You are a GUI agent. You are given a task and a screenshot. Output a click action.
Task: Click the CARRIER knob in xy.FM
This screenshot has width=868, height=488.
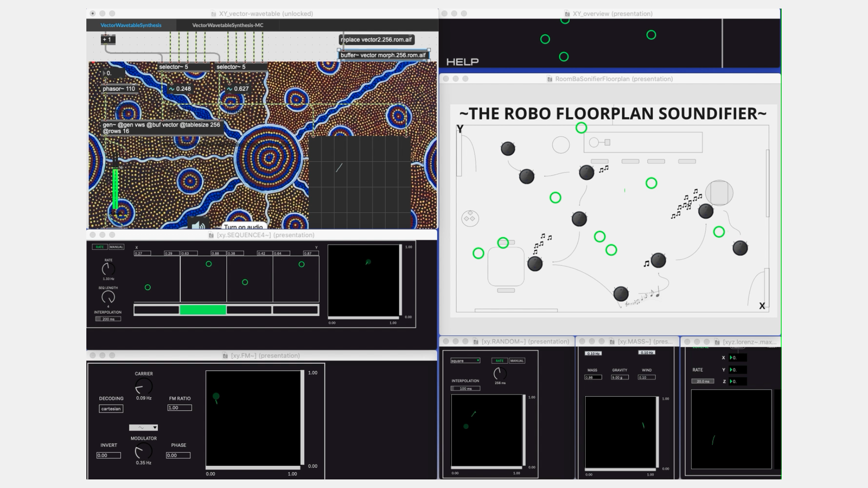click(144, 386)
